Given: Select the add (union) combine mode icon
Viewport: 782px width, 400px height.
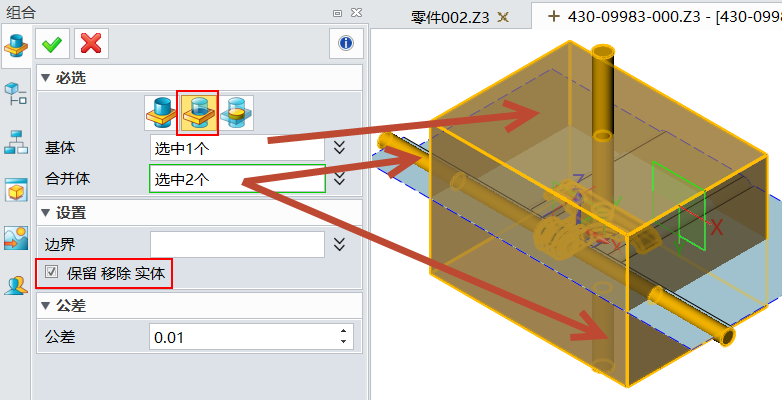Looking at the screenshot, I should coord(160,111).
